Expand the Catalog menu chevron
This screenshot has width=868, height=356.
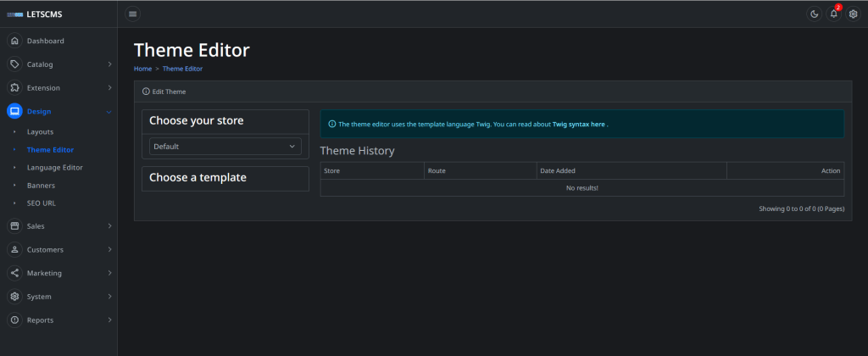click(x=109, y=64)
